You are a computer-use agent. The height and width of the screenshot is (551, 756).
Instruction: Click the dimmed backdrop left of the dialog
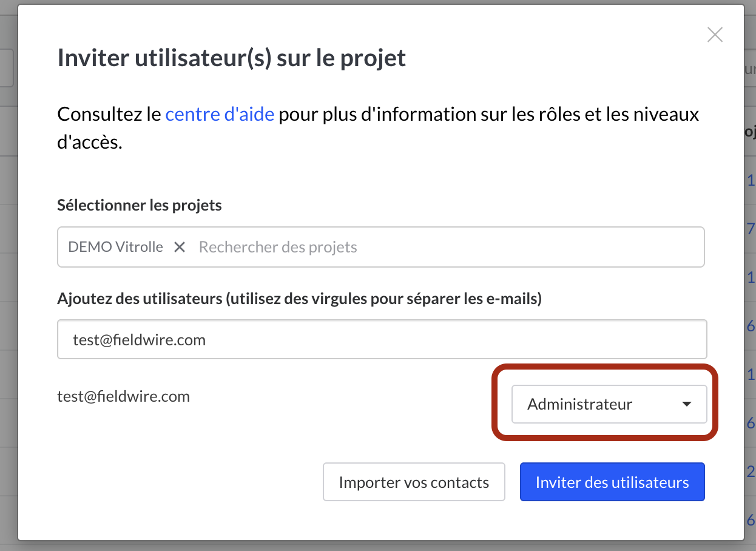(x=8, y=303)
